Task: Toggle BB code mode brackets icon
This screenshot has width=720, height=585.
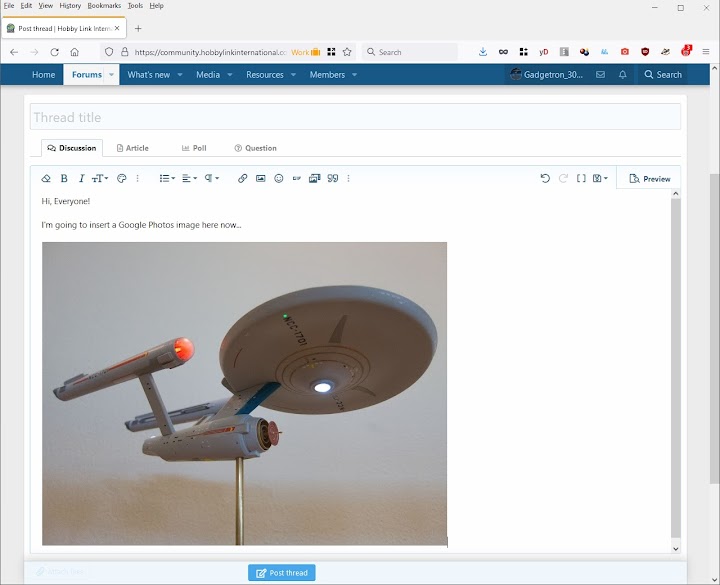Action: pos(581,179)
